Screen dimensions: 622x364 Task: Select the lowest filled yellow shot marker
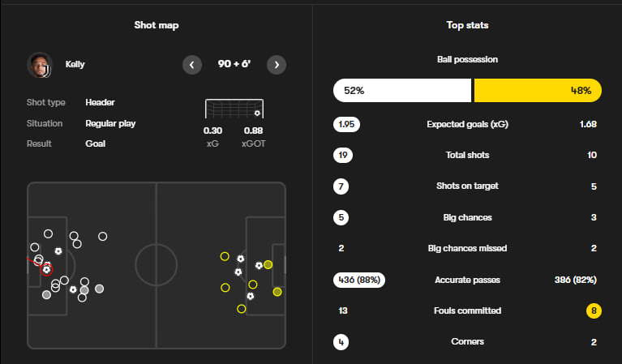pos(277,291)
